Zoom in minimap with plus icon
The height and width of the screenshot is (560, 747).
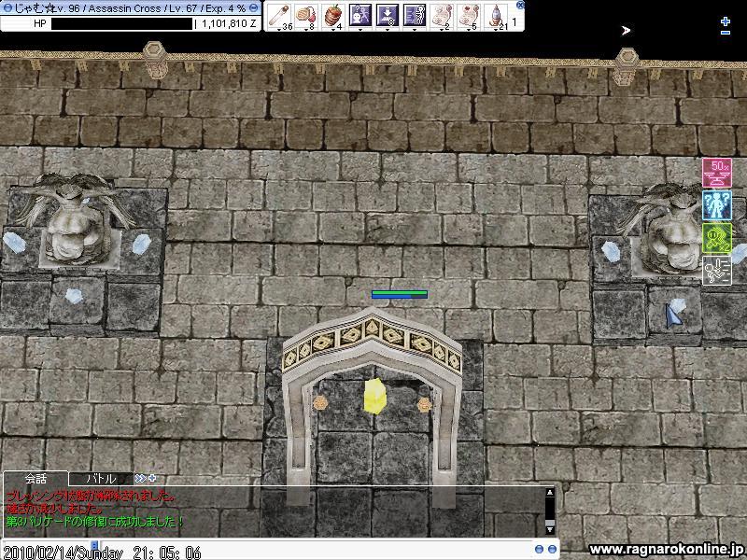[726, 21]
